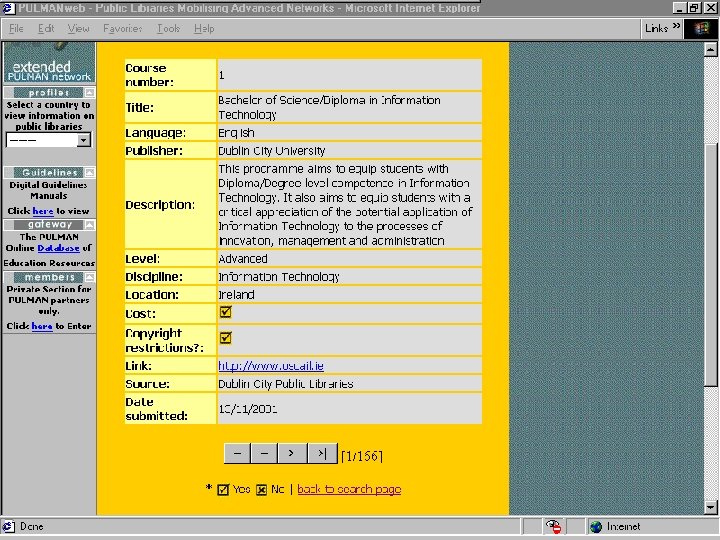
Task: Open the Favorites menu
Action: pyautogui.click(x=123, y=28)
